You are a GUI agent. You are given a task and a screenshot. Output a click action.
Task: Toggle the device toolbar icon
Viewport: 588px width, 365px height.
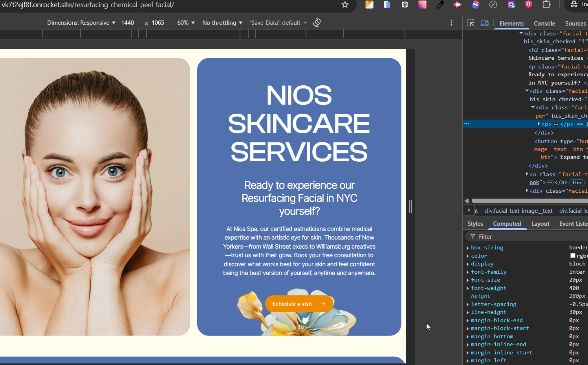(485, 23)
